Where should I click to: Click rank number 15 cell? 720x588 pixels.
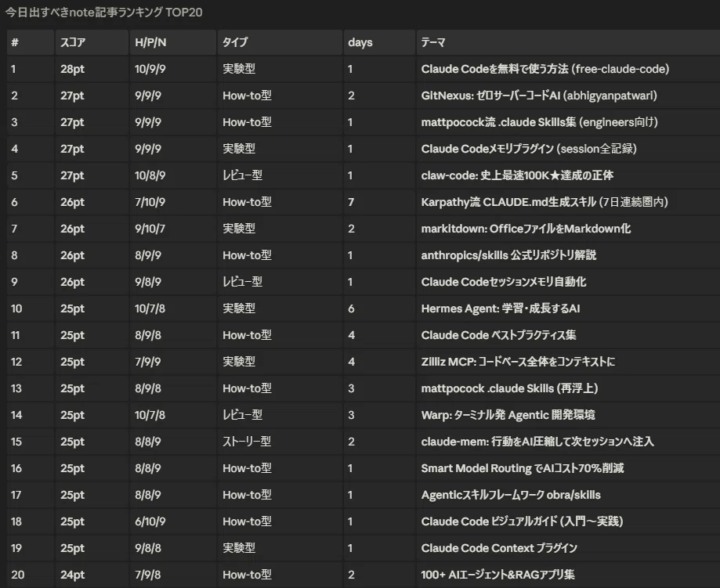[x=31, y=442]
